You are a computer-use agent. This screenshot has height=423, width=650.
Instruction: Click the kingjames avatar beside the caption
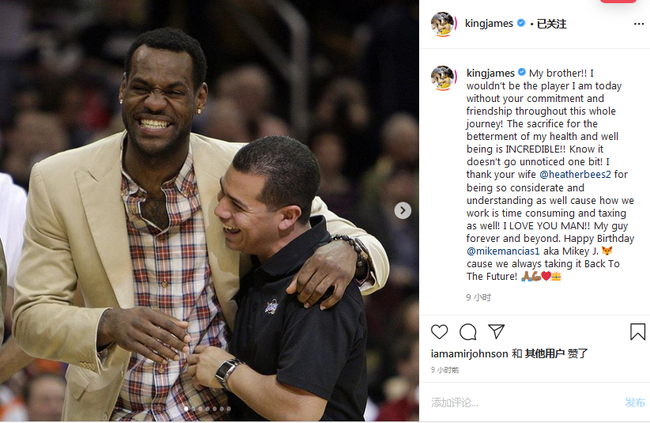443,78
